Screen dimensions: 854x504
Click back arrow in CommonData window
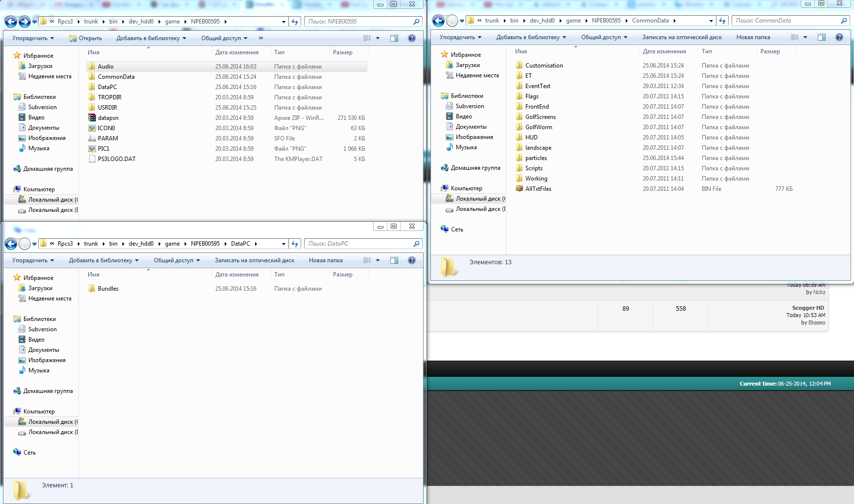pos(438,21)
